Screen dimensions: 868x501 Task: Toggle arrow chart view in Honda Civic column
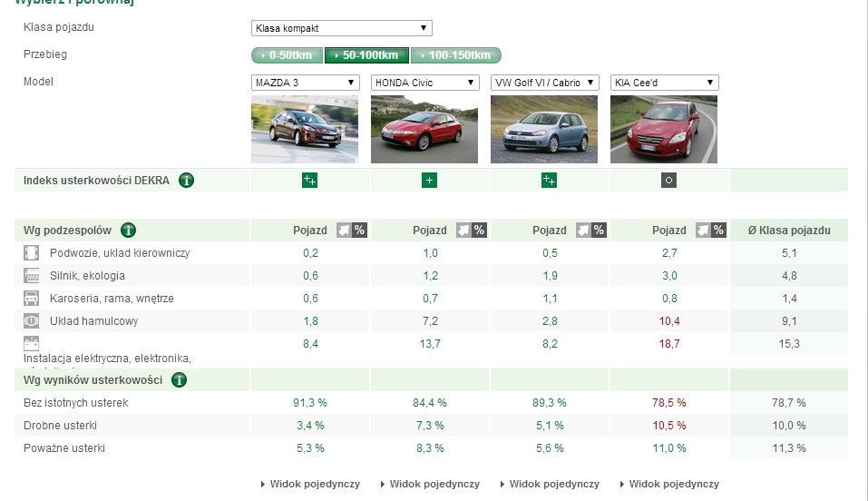pos(463,231)
